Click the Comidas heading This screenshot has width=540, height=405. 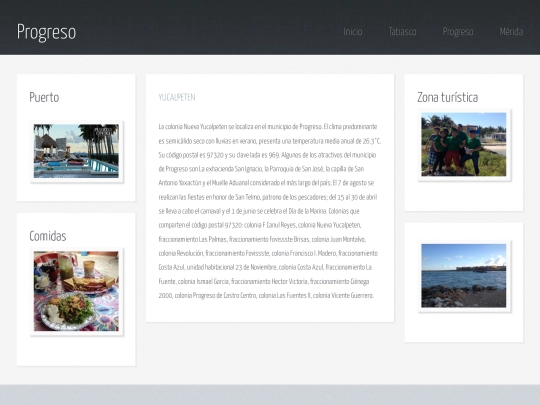48,236
